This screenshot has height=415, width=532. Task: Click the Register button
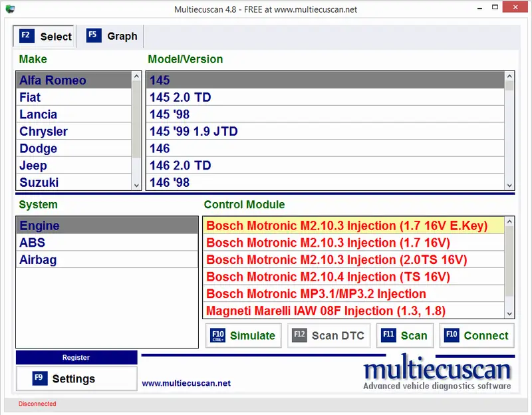click(x=76, y=357)
